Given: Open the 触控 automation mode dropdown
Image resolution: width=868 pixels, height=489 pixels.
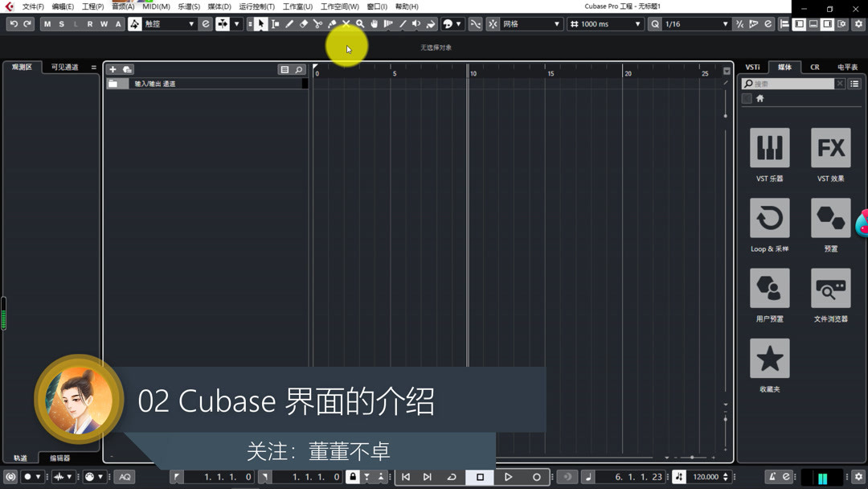Looking at the screenshot, I should click(x=169, y=23).
